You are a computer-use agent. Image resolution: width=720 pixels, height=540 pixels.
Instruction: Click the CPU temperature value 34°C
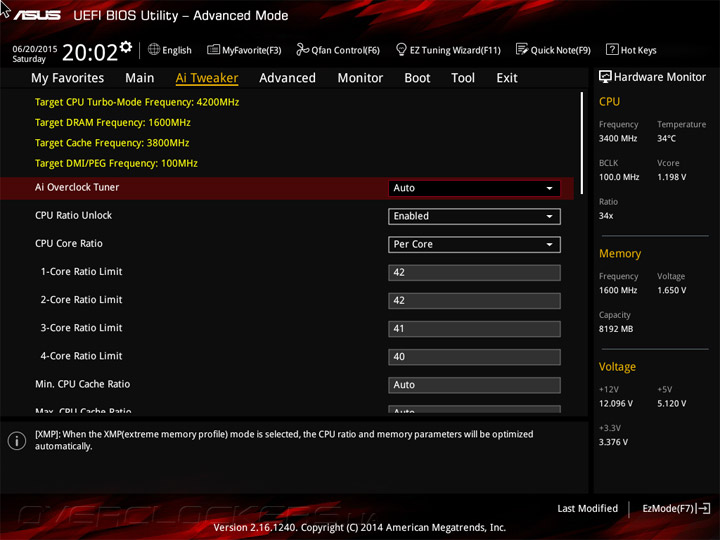pos(666,138)
